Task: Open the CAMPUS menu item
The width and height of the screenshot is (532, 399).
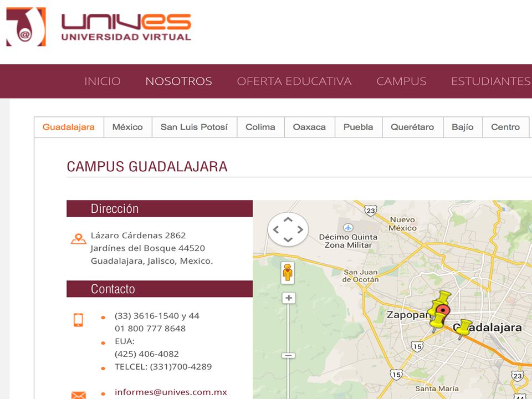Action: coord(401,81)
